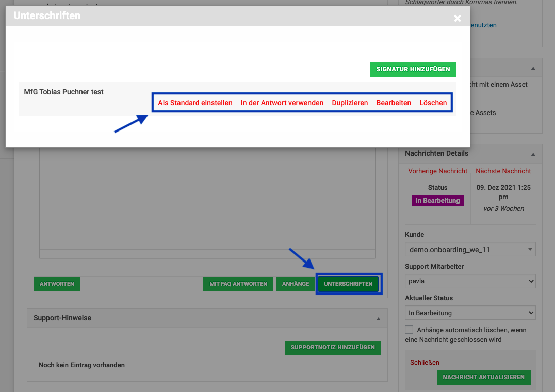The image size is (555, 392).
Task: Click the reply text area resize handle
Action: pyautogui.click(x=371, y=254)
